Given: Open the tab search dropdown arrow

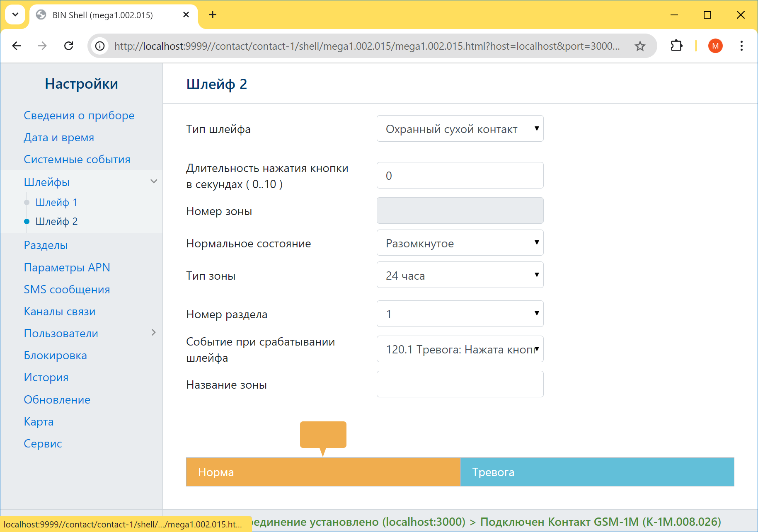Looking at the screenshot, I should point(15,15).
